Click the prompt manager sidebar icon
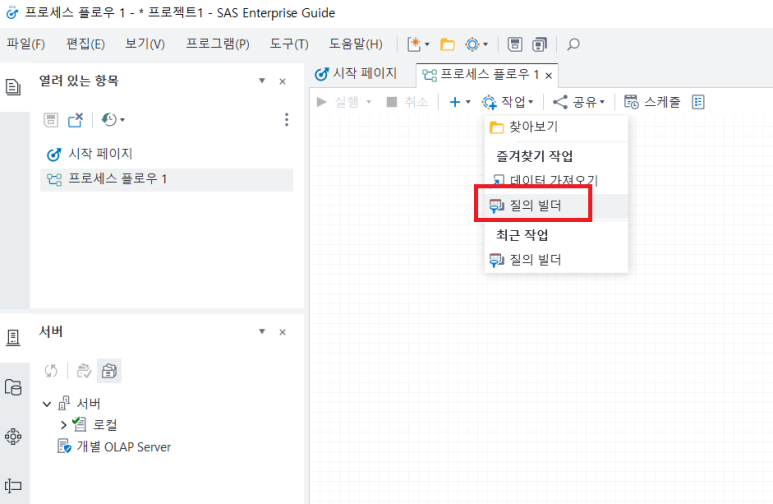773x504 pixels. pyautogui.click(x=13, y=486)
